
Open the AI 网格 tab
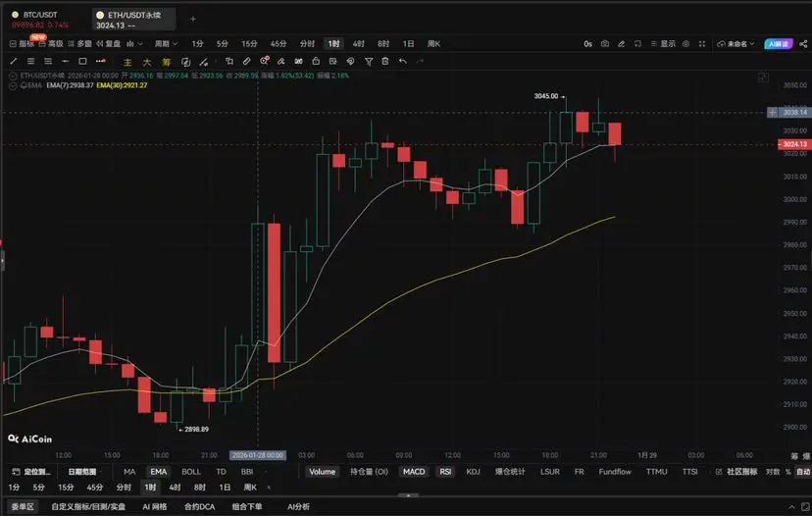pos(154,506)
